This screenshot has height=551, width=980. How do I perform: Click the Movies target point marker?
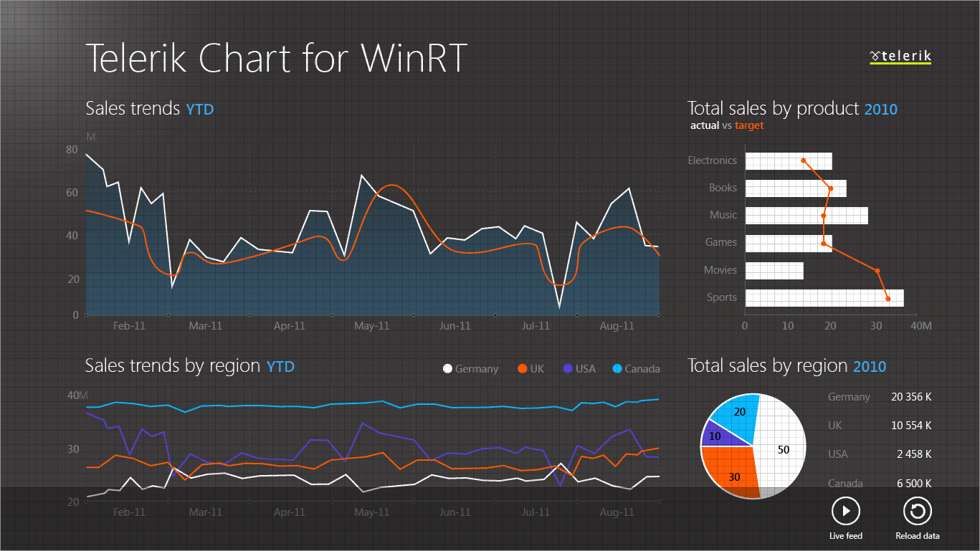click(877, 271)
